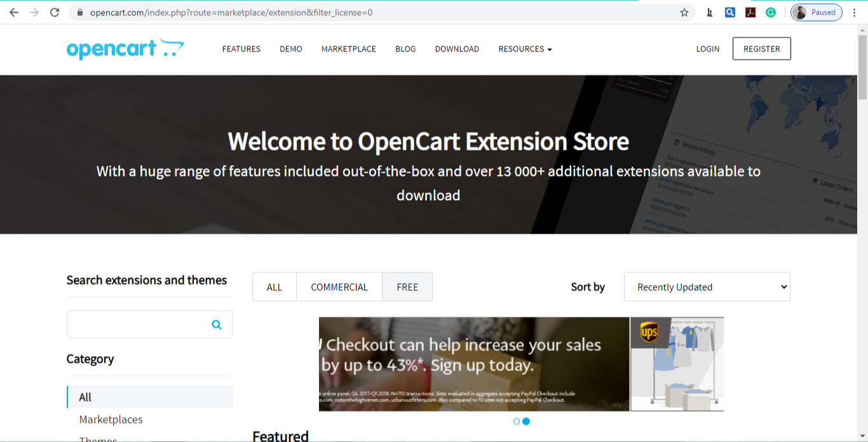Click the PayPal Checkout banner
868x442 pixels.
point(474,364)
